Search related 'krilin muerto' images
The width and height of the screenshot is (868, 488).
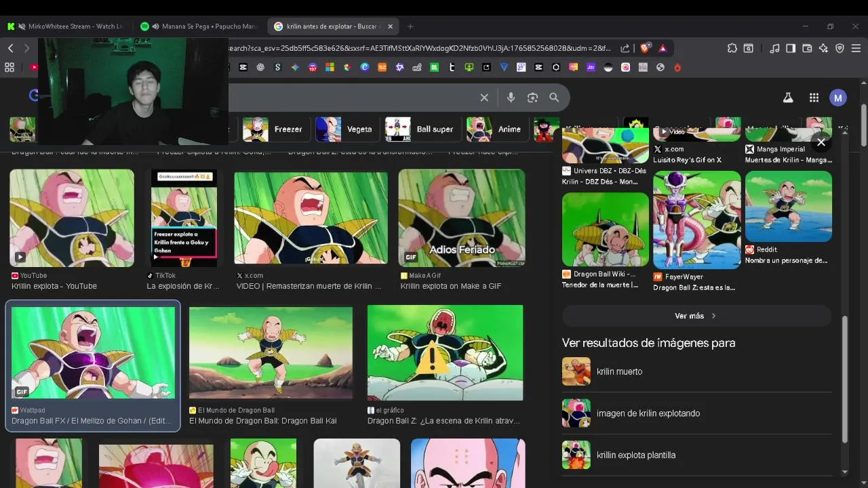tap(696, 371)
